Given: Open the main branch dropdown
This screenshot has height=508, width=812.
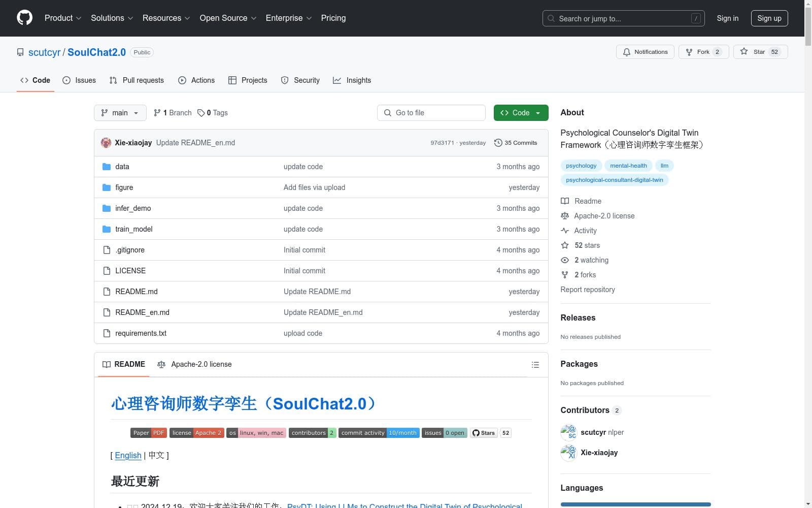Looking at the screenshot, I should (120, 113).
